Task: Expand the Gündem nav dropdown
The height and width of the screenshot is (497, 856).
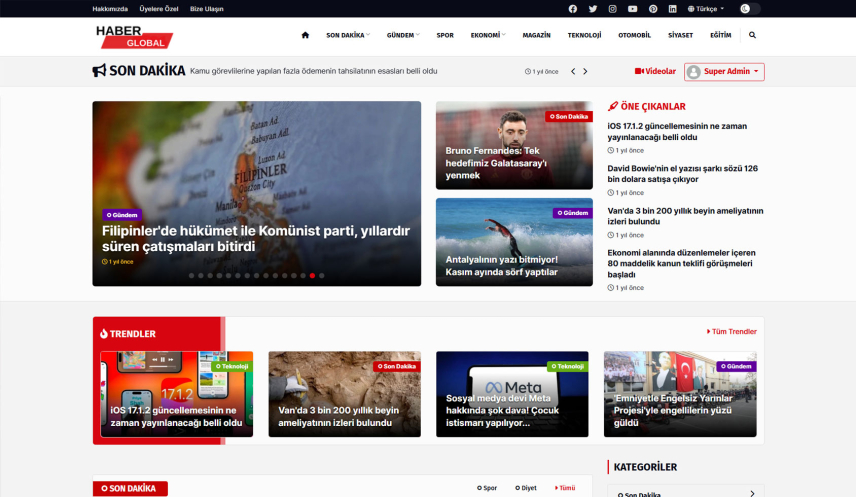Action: [x=403, y=35]
